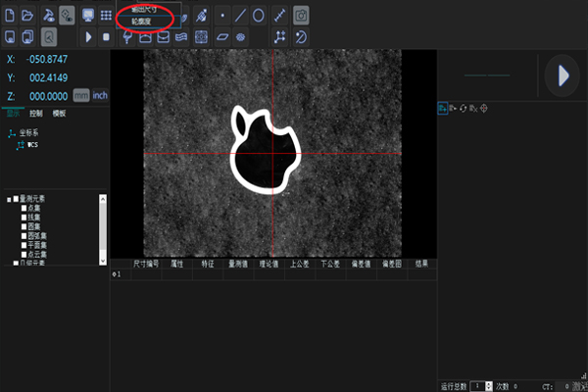The width and height of the screenshot is (588, 392).
Task: Switch to the 控制 tab
Action: tap(36, 114)
